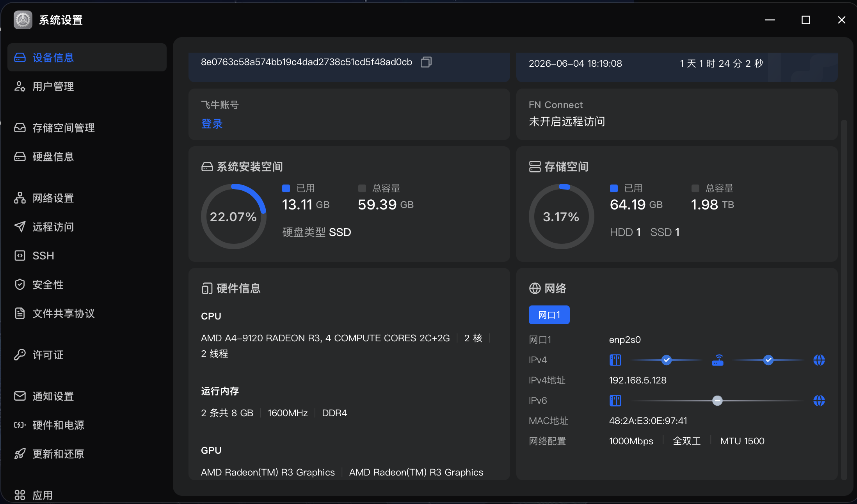Click the 硬盘信息 disk icon
The width and height of the screenshot is (857, 504).
[x=20, y=156]
